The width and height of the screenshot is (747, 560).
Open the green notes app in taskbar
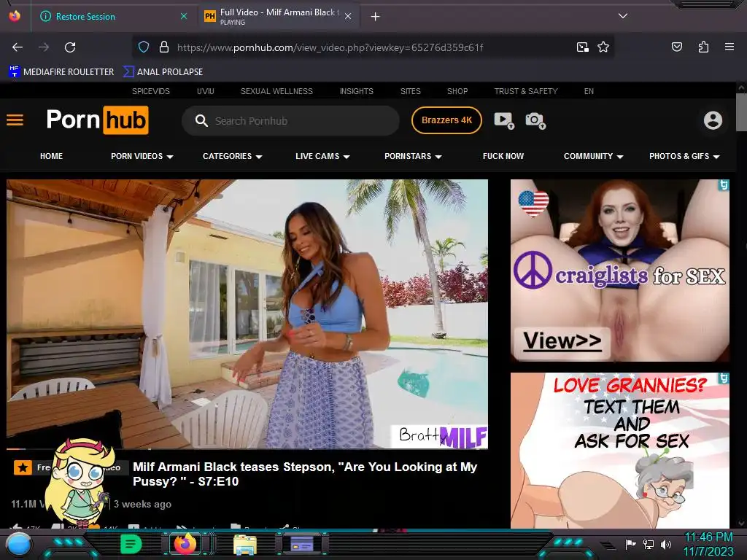click(131, 544)
